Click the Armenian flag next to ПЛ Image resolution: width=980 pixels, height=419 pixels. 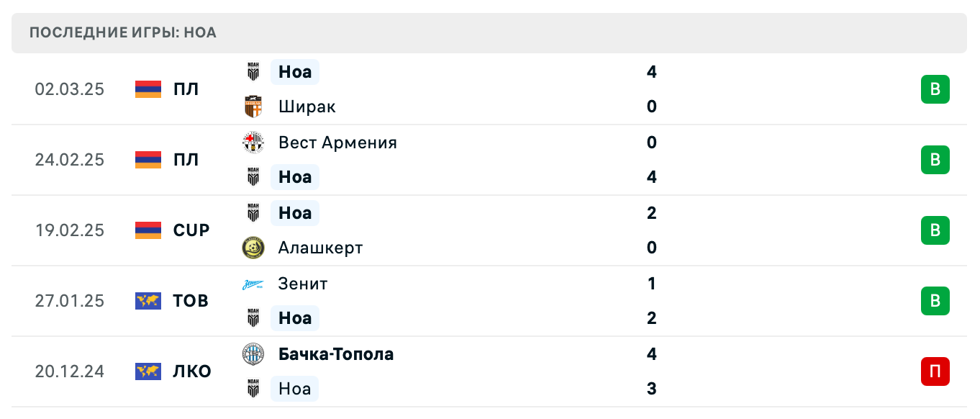pos(148,89)
